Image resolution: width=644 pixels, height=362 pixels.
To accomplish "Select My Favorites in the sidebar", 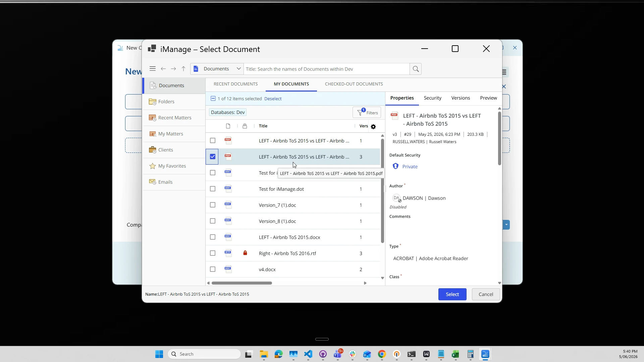I will click(174, 166).
